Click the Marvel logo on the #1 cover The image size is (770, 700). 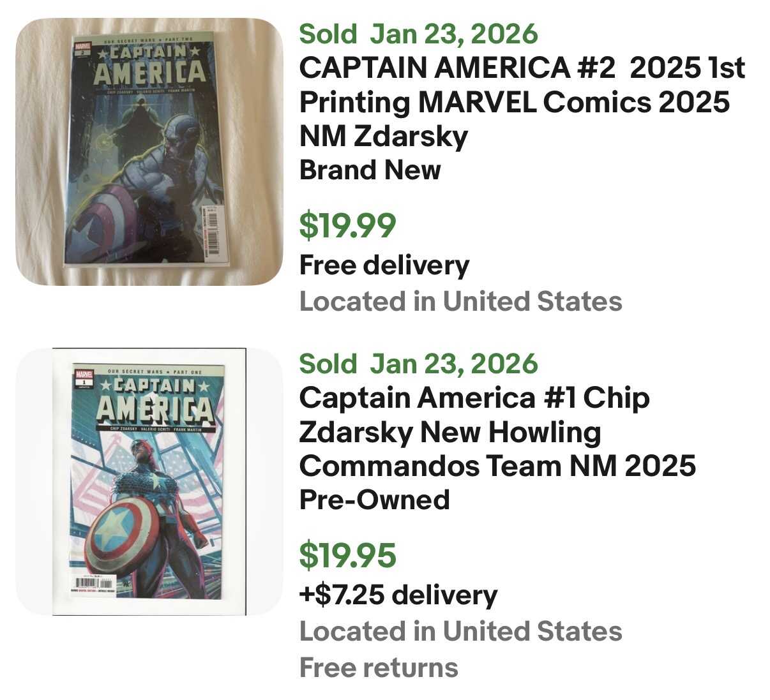pos(84,375)
